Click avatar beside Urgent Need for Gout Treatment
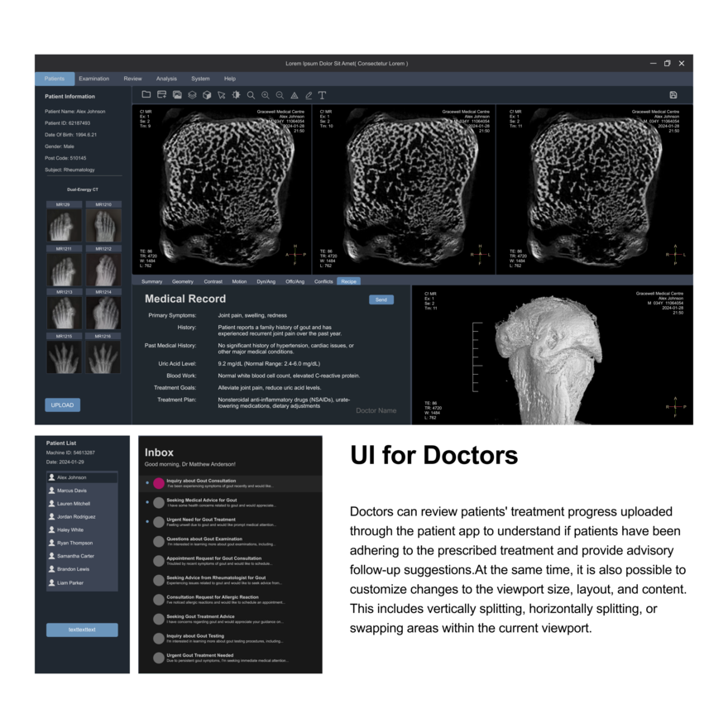The image size is (728, 728). click(159, 522)
